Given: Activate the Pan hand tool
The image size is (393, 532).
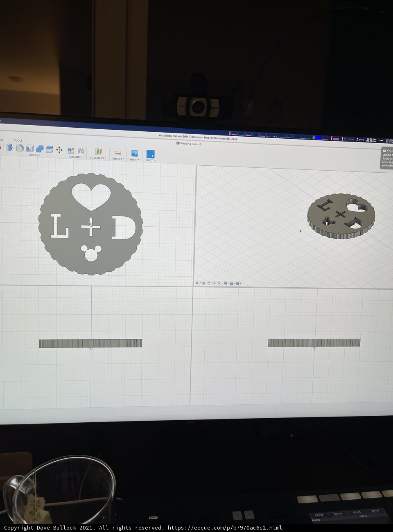Looking at the screenshot, I should click(209, 283).
